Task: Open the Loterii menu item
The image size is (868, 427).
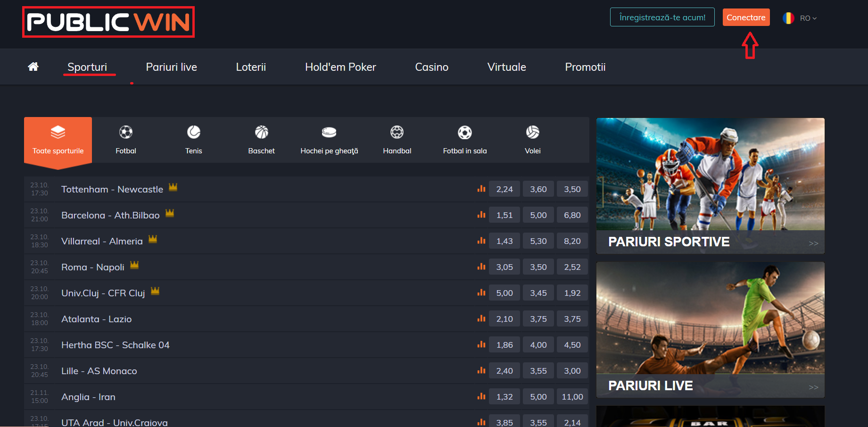Action: click(251, 67)
